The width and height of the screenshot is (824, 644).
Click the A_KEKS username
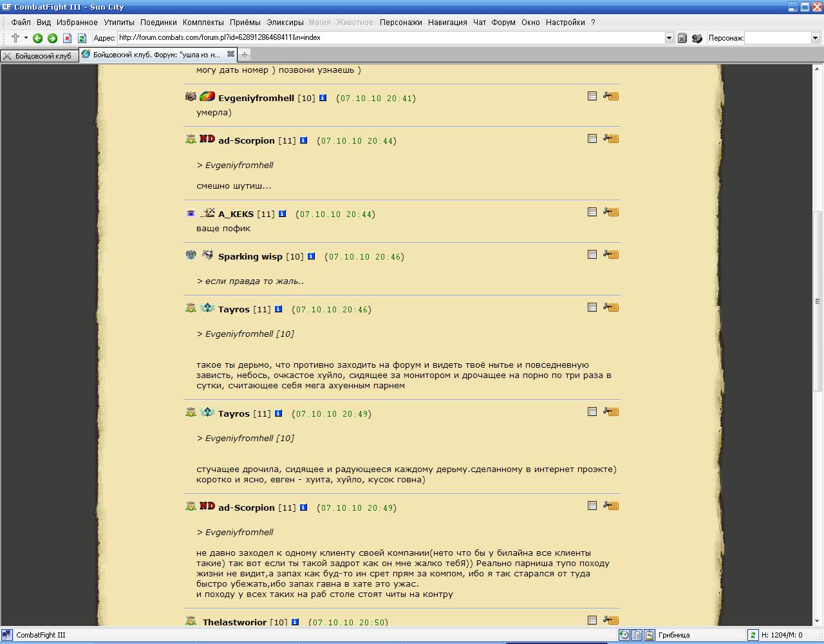coord(236,214)
